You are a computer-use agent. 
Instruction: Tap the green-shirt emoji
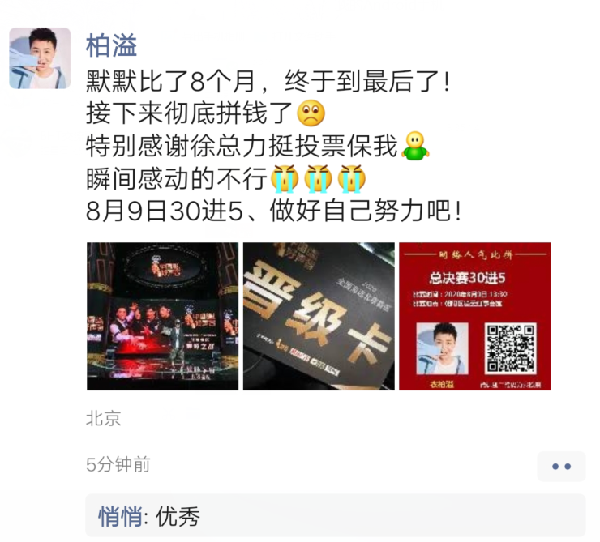(x=415, y=145)
